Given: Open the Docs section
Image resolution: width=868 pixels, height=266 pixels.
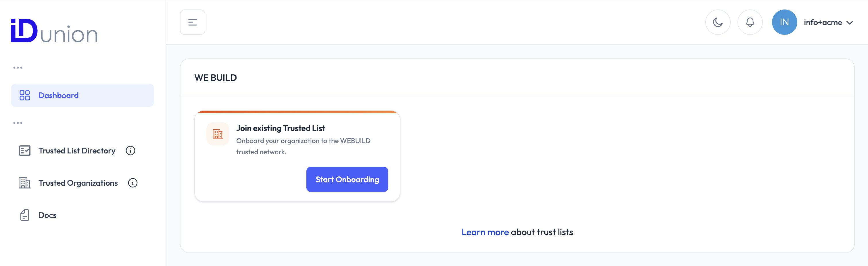Looking at the screenshot, I should tap(47, 215).
